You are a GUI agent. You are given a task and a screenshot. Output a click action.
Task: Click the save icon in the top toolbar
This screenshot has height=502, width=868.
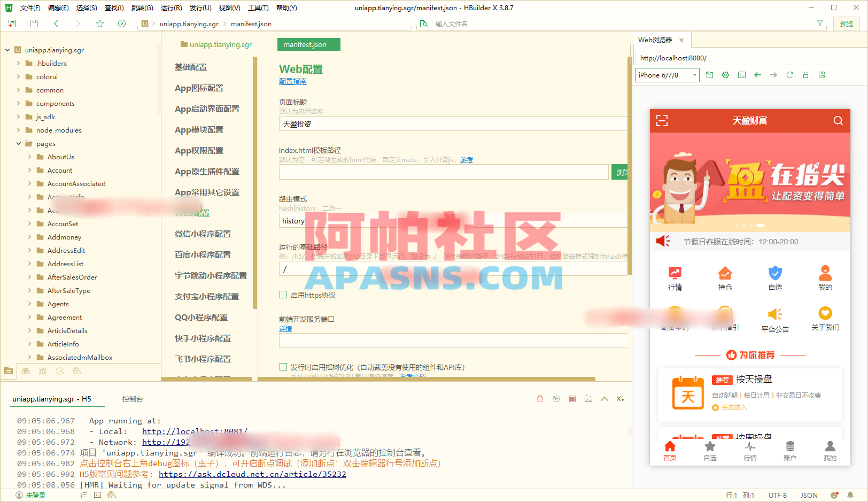(x=33, y=24)
